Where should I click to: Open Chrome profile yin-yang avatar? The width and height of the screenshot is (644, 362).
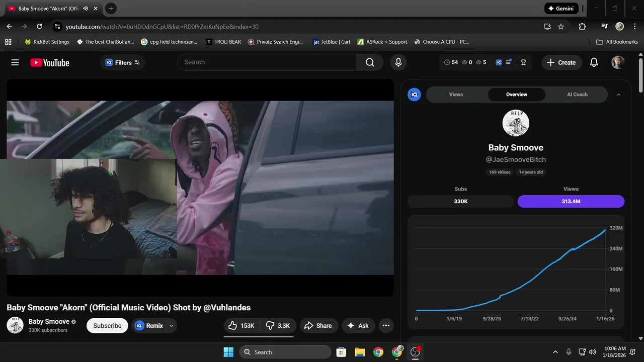coord(619,26)
